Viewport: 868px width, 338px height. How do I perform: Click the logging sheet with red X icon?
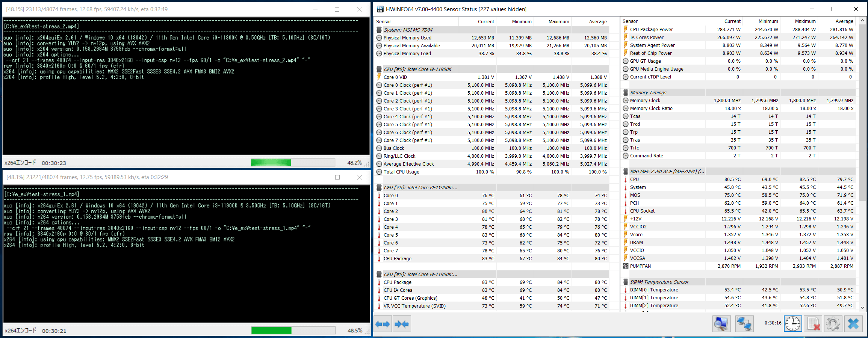pos(814,324)
